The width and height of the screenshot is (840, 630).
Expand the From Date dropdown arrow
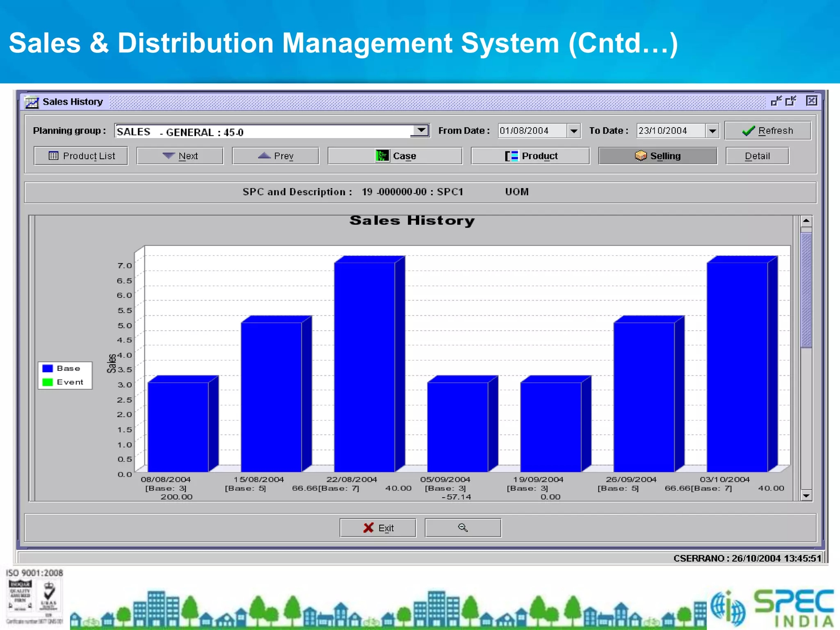(x=574, y=131)
